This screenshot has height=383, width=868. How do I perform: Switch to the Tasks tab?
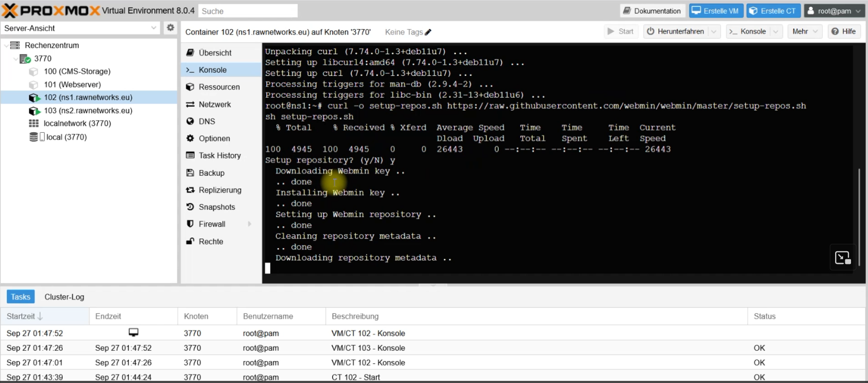[x=21, y=296]
